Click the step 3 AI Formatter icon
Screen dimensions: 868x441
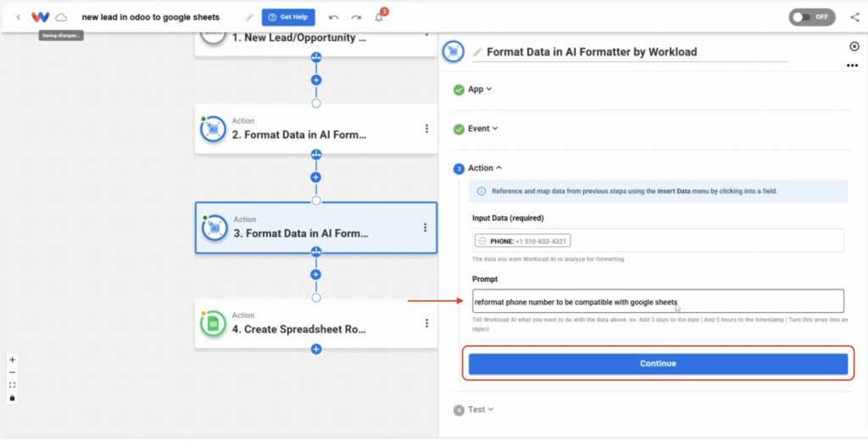(214, 227)
